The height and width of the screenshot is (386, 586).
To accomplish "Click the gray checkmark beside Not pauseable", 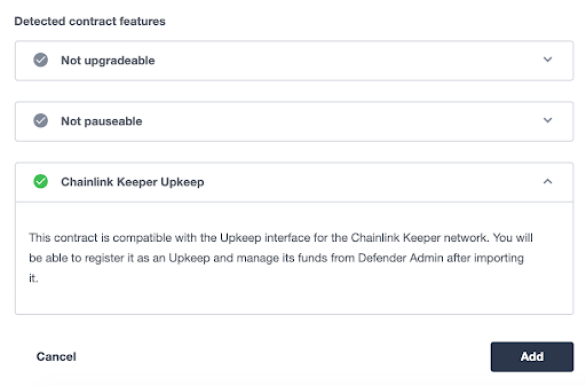I will [41, 121].
